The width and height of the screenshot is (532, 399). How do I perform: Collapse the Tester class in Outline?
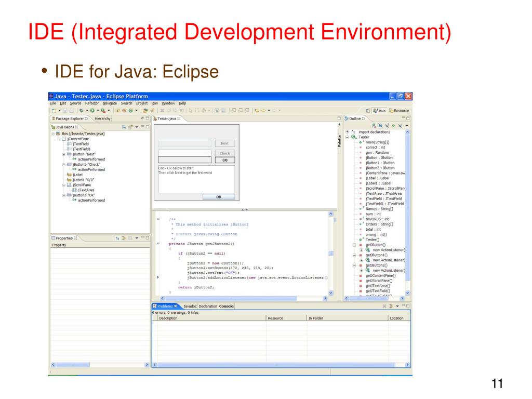point(347,137)
